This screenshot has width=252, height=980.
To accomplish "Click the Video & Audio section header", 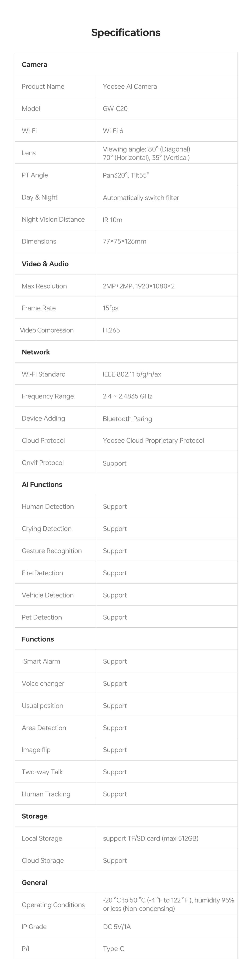I will point(45,264).
